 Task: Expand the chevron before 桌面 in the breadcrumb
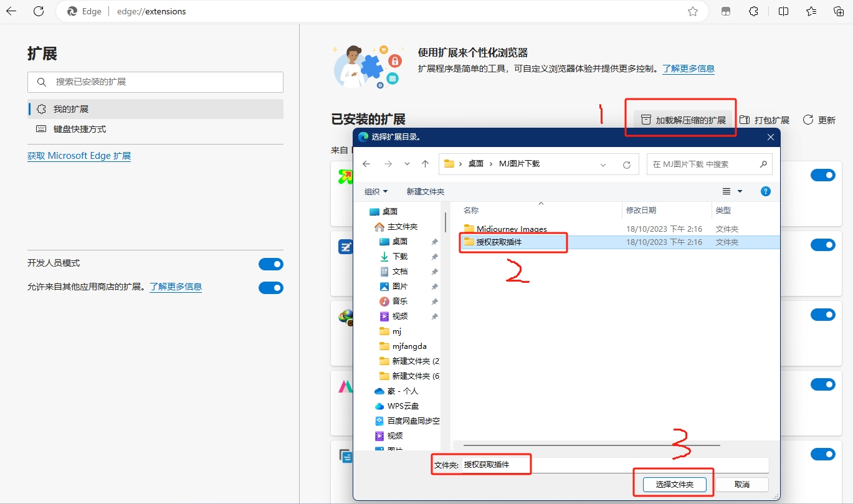click(460, 164)
